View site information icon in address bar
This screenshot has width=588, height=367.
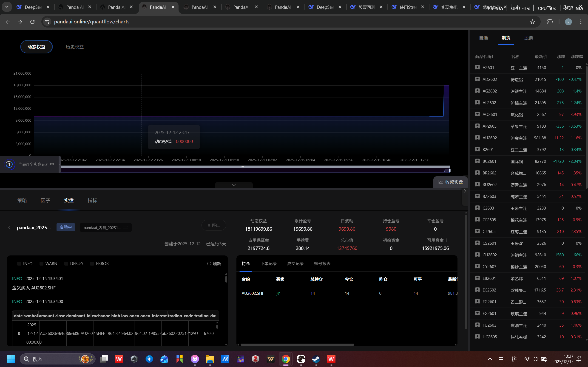(47, 22)
